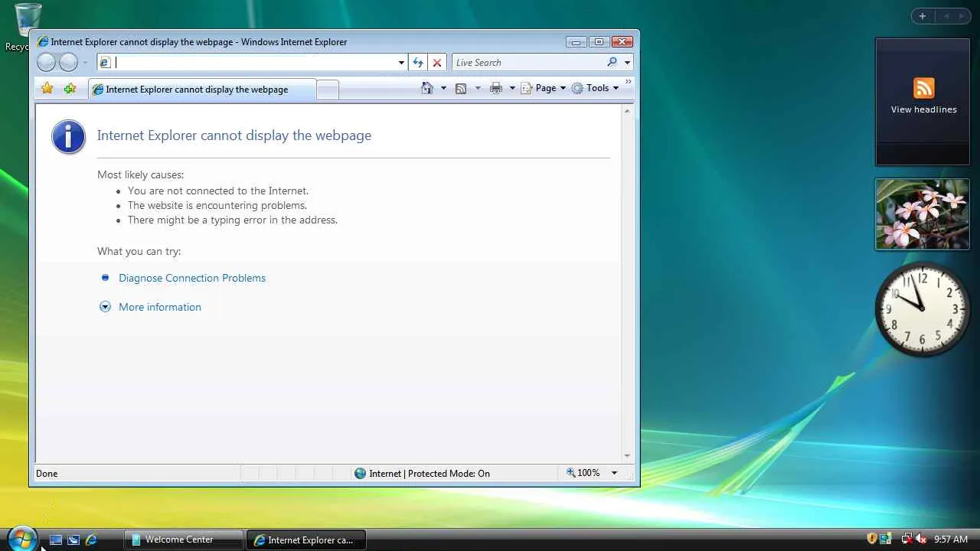Click the red Stop loading icon
The height and width of the screenshot is (551, 980).
(x=437, y=63)
